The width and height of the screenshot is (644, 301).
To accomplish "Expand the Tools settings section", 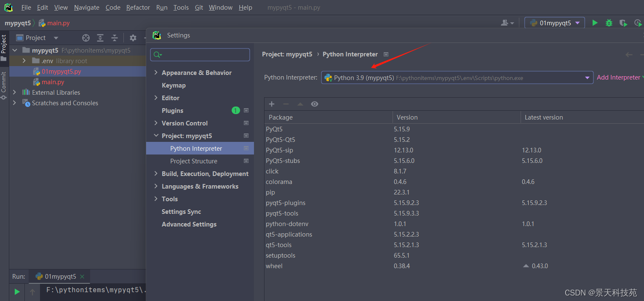I will pos(156,199).
